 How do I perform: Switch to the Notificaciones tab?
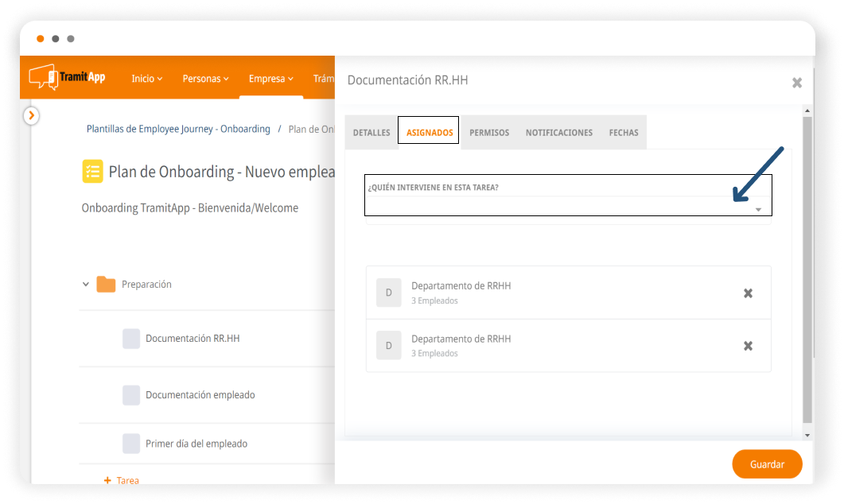click(558, 133)
